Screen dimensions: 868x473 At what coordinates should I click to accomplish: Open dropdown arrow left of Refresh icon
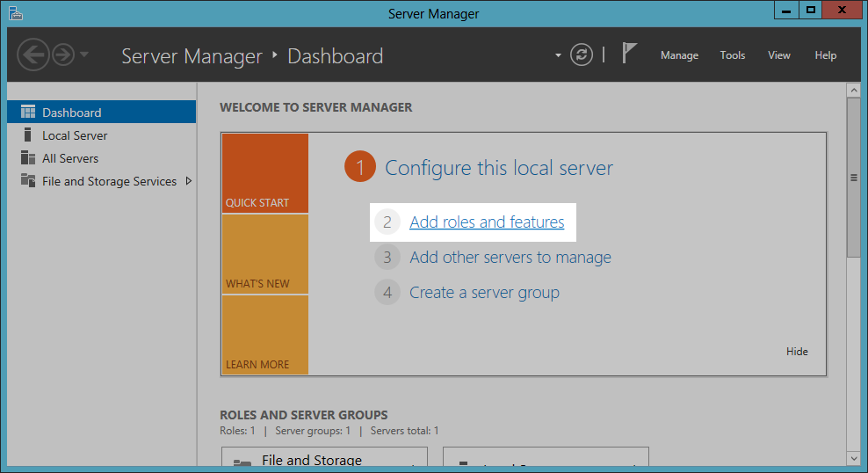558,55
